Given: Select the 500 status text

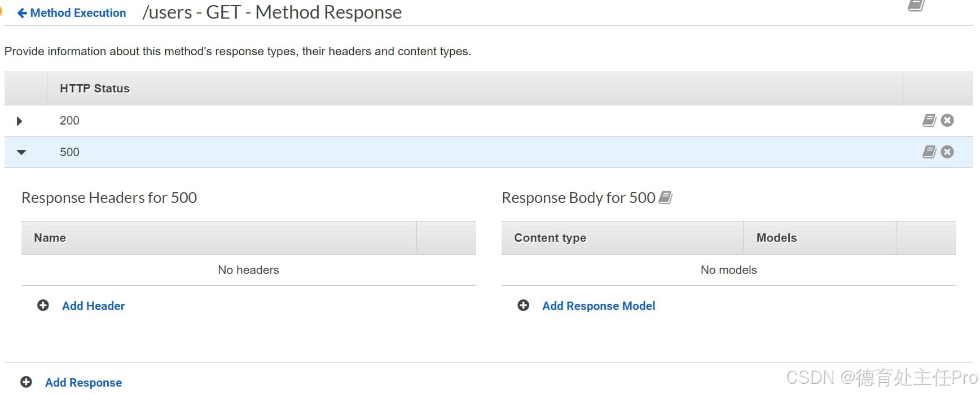Looking at the screenshot, I should point(69,152).
